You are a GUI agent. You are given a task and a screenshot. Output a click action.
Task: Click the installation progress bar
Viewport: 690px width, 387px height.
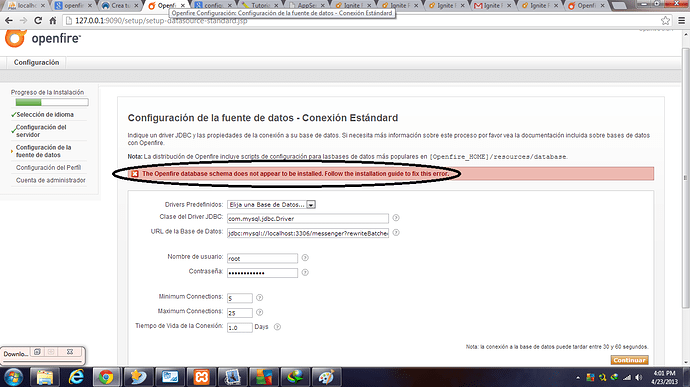pos(52,102)
